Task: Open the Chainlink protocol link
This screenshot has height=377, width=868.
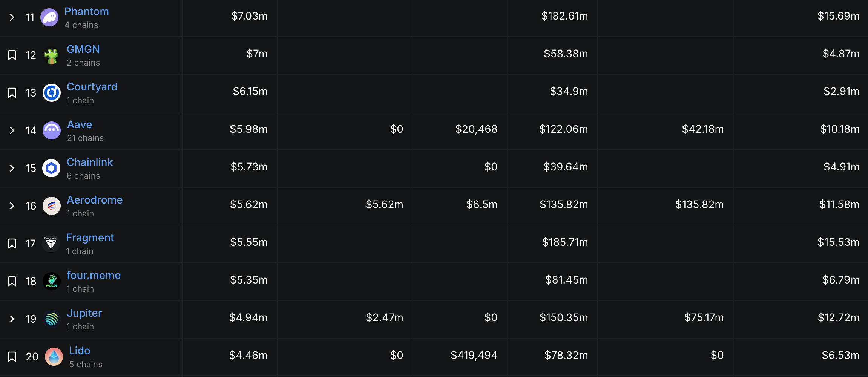Action: pos(90,162)
